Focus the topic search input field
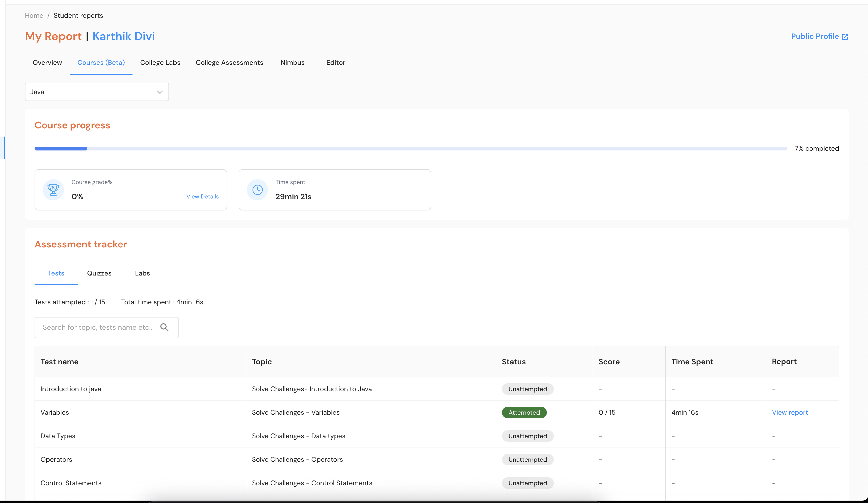The image size is (868, 503). 97,327
